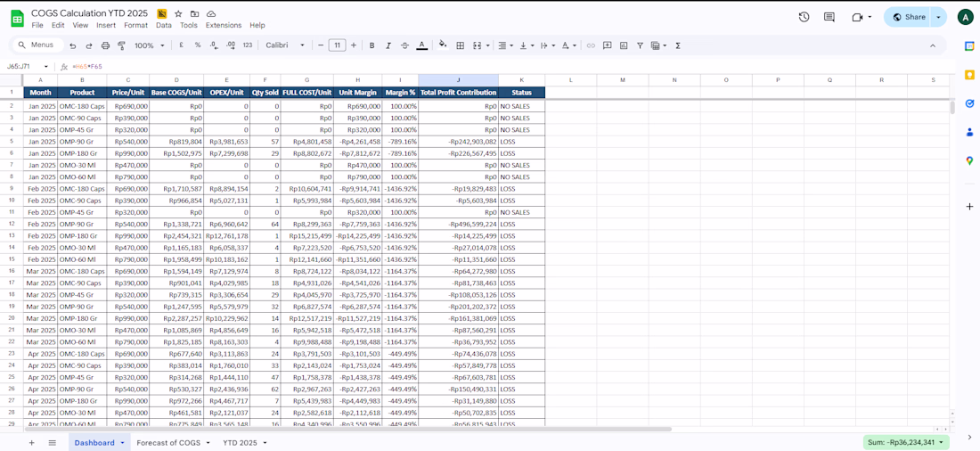Open the View menu
Image resolution: width=980 pixels, height=451 pixels.
pyautogui.click(x=80, y=26)
